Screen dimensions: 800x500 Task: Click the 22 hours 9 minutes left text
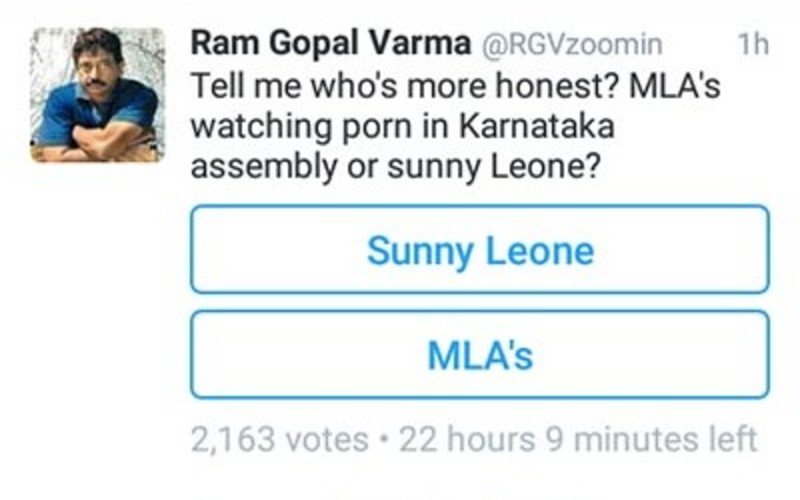pyautogui.click(x=578, y=439)
